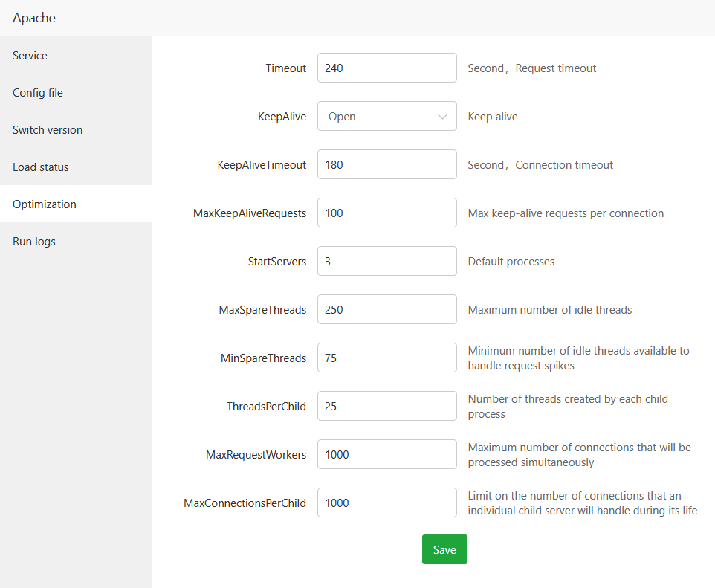Screen dimensions: 715x588
Task: Click the 'Default processes' description
Action: (511, 262)
